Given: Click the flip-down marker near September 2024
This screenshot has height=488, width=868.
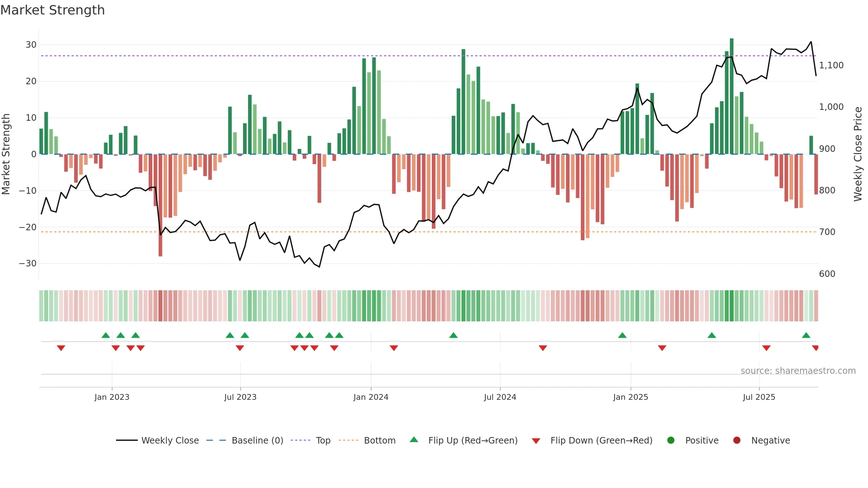Looking at the screenshot, I should coord(543,348).
